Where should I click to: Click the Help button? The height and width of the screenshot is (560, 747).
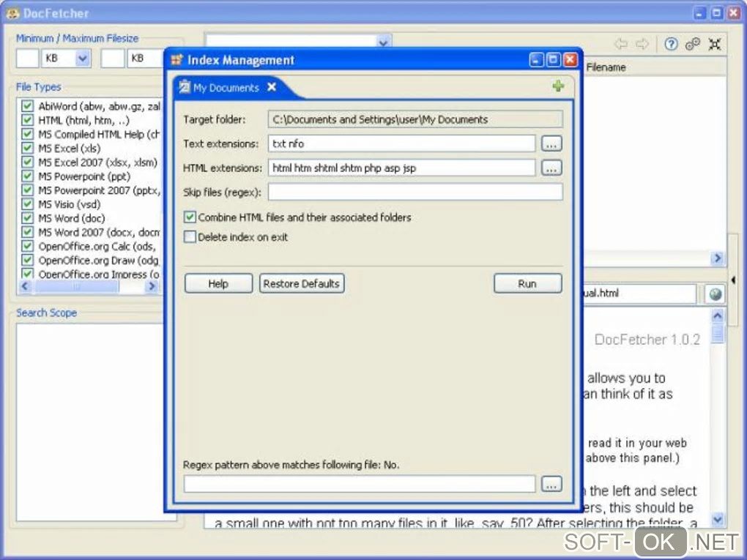[x=218, y=284]
